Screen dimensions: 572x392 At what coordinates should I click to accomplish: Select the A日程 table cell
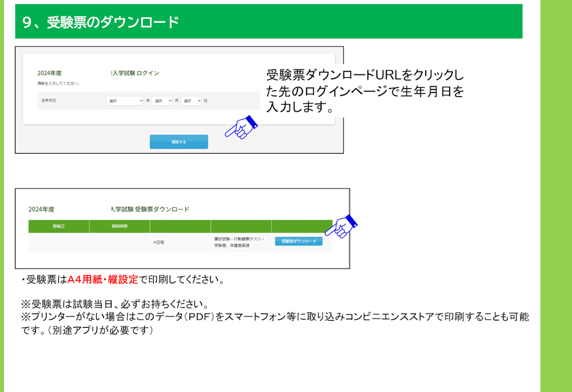click(x=180, y=242)
